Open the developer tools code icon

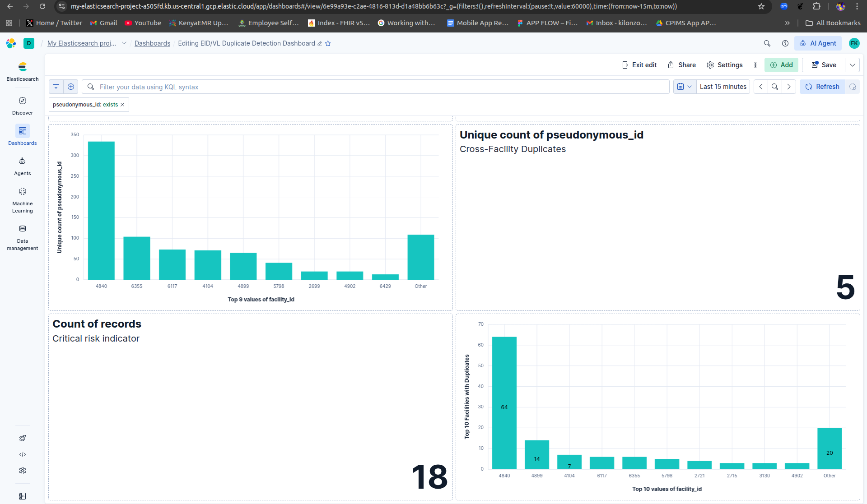click(x=23, y=454)
